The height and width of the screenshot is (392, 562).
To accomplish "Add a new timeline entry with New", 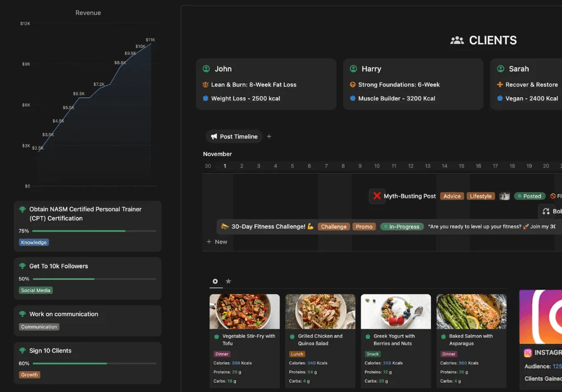I will point(217,242).
